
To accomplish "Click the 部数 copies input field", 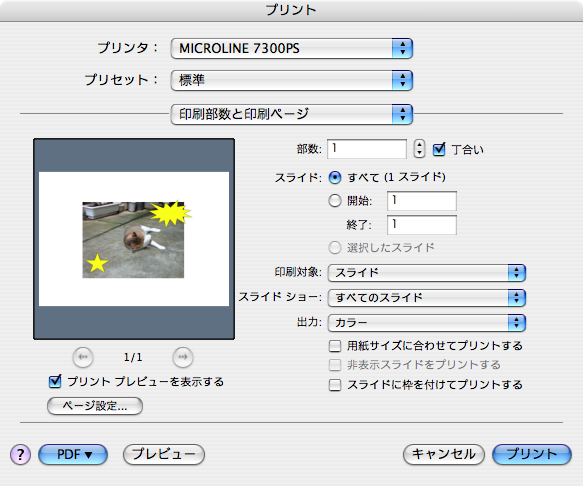I will click(x=367, y=149).
